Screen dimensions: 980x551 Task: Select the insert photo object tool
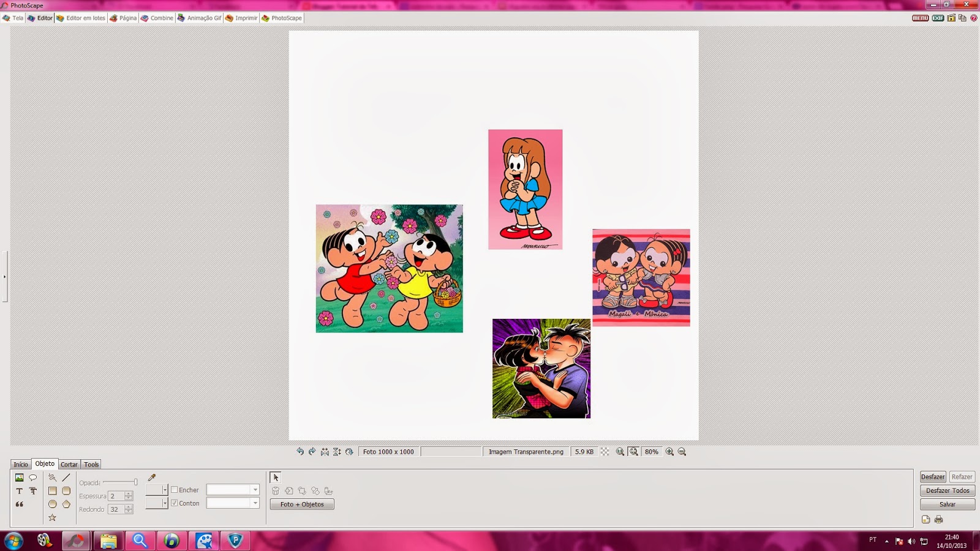(x=20, y=478)
